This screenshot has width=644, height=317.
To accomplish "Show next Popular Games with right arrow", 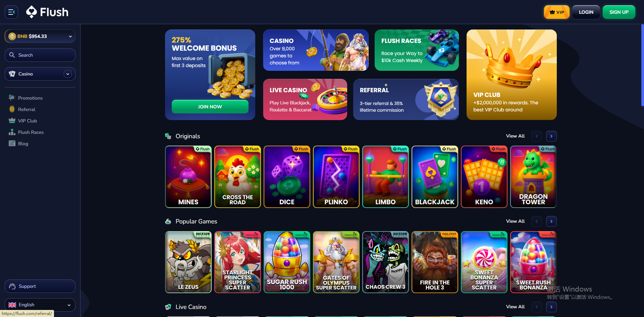I will (x=551, y=221).
